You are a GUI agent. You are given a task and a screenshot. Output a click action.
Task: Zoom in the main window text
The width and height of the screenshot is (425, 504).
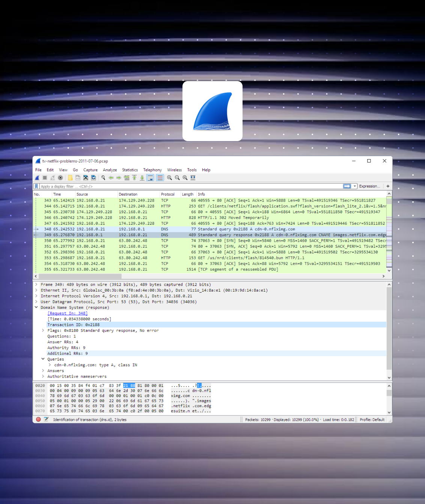coord(170,178)
